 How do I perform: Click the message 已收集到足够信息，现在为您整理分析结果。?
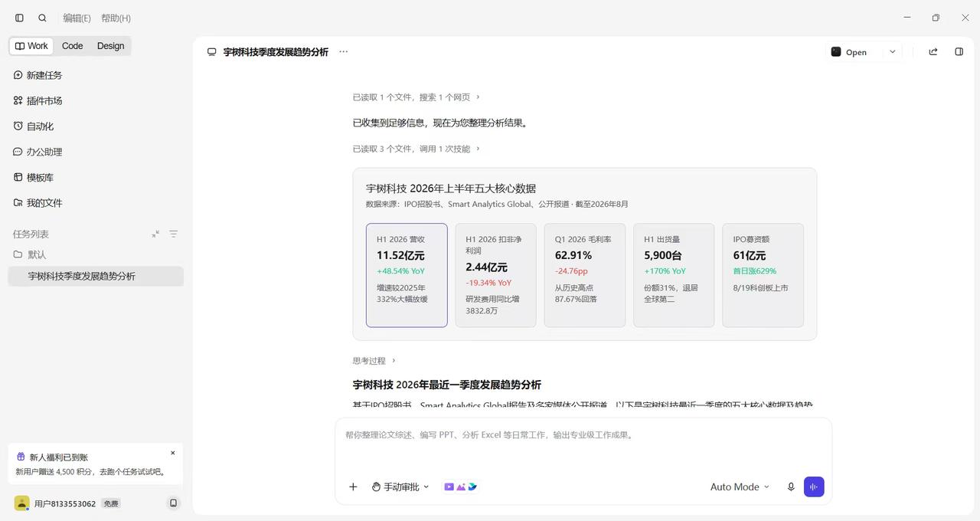pos(441,123)
